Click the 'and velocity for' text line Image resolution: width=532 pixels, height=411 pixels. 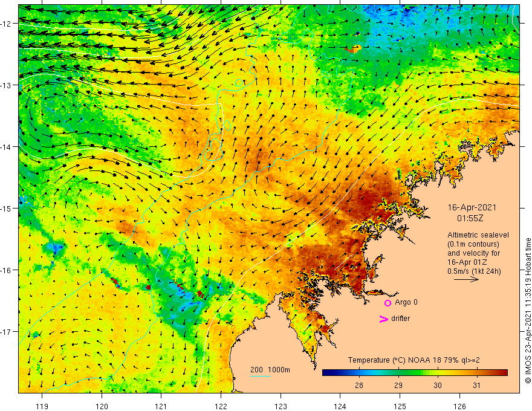pos(473,253)
